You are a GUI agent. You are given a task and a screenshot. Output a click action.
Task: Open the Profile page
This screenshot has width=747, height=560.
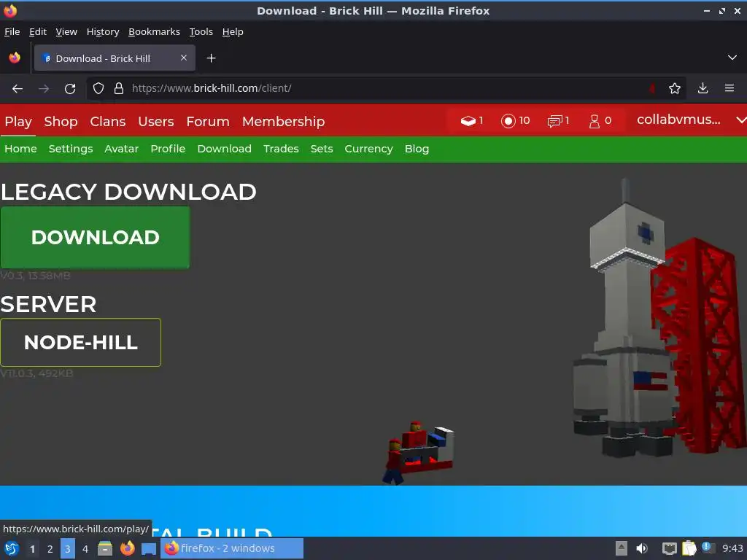click(x=168, y=149)
